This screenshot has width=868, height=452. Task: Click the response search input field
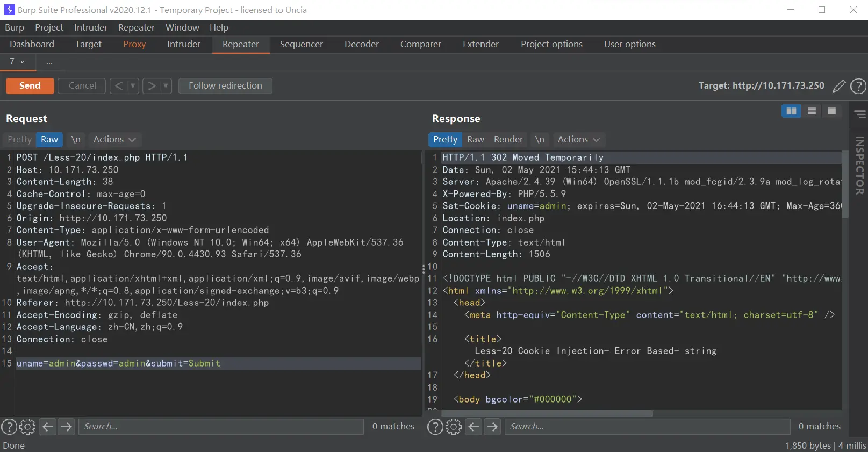[648, 427]
